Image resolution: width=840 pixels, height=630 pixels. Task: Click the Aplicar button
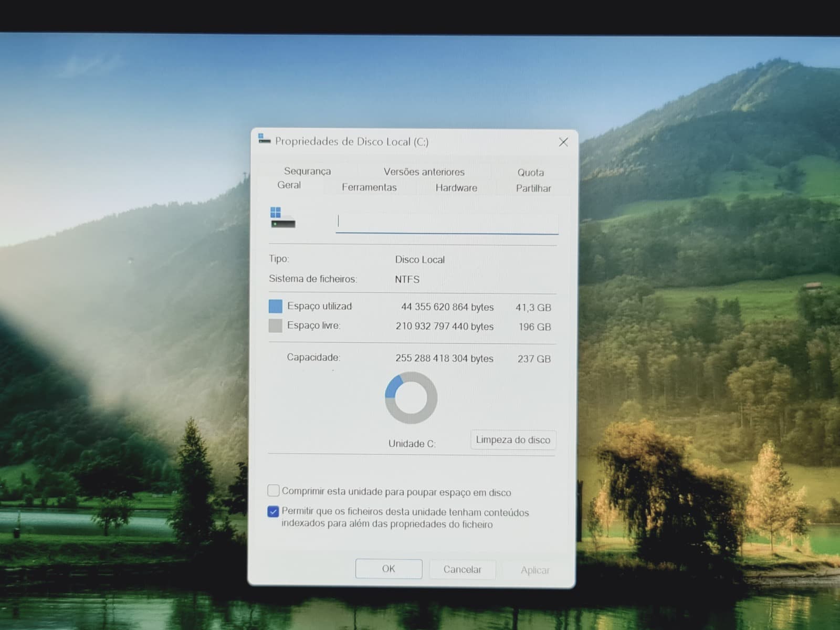click(535, 570)
